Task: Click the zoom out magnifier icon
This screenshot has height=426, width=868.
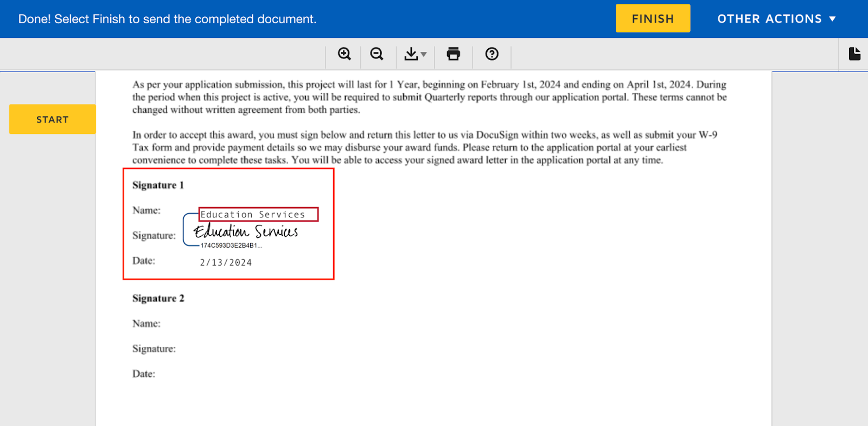Action: coord(376,54)
